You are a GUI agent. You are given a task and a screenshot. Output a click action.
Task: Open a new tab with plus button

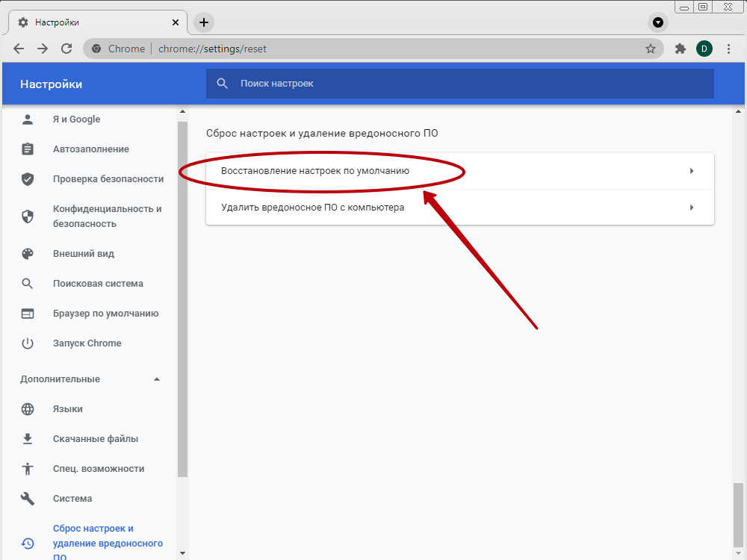(x=204, y=22)
